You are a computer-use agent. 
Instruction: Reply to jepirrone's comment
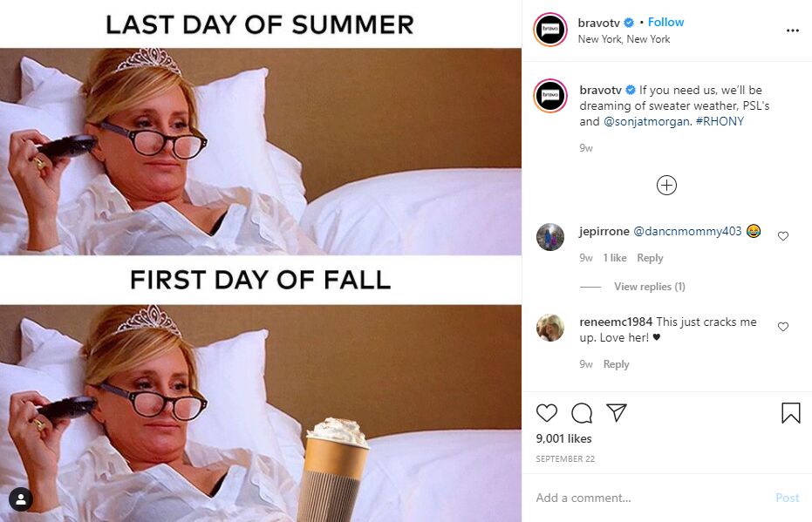pyautogui.click(x=650, y=258)
